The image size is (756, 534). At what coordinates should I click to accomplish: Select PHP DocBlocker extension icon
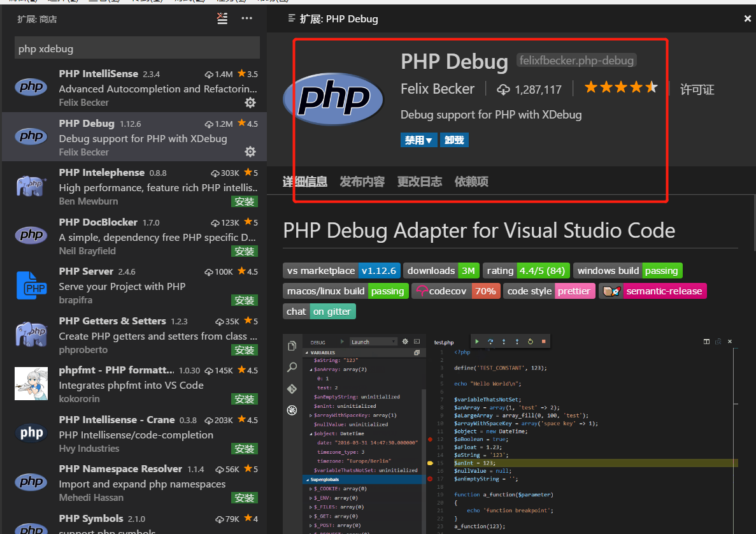[x=31, y=235]
